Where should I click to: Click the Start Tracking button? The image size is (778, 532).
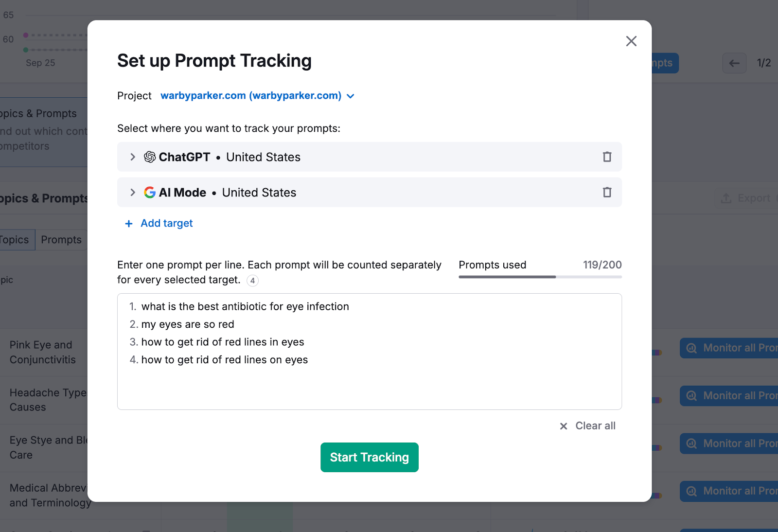369,457
